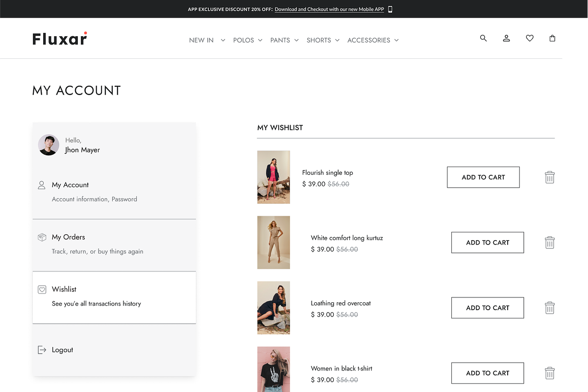Open White comfort long kurtuz product thumbnail
Viewport: 588px width, 392px height.
tap(273, 243)
